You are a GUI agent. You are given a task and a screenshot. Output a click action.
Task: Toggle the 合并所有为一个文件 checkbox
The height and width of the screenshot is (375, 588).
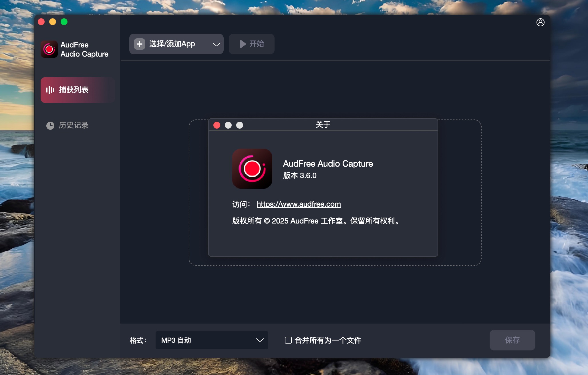(x=288, y=340)
